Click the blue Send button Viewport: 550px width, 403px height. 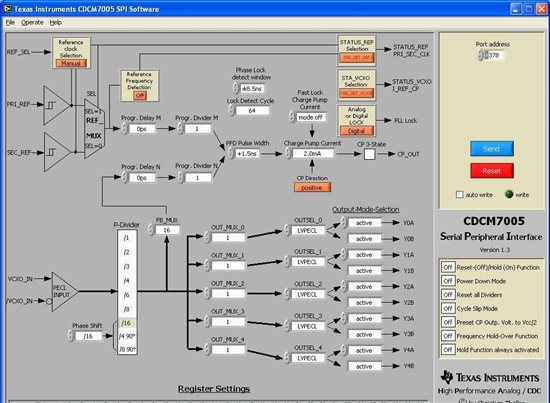coord(492,149)
